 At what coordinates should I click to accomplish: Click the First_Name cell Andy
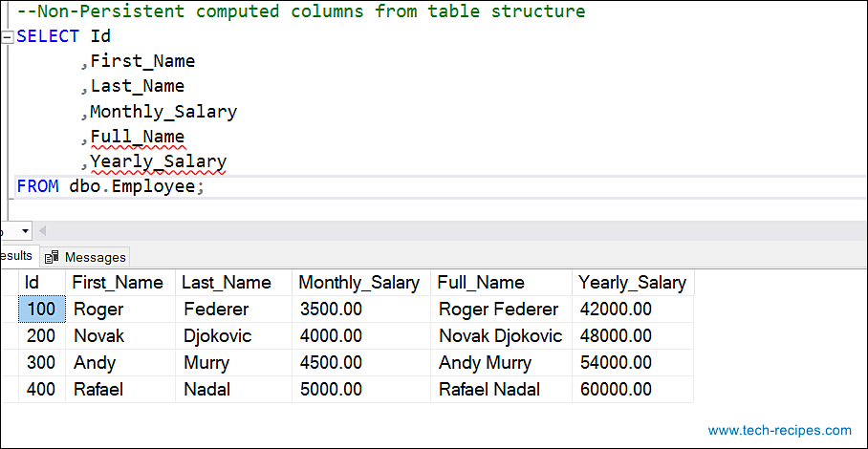pos(120,363)
